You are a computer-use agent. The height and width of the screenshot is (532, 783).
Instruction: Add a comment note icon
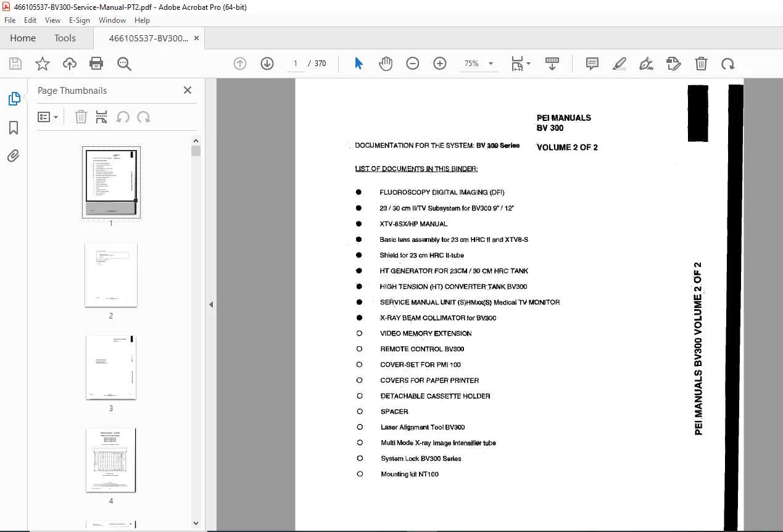(592, 64)
